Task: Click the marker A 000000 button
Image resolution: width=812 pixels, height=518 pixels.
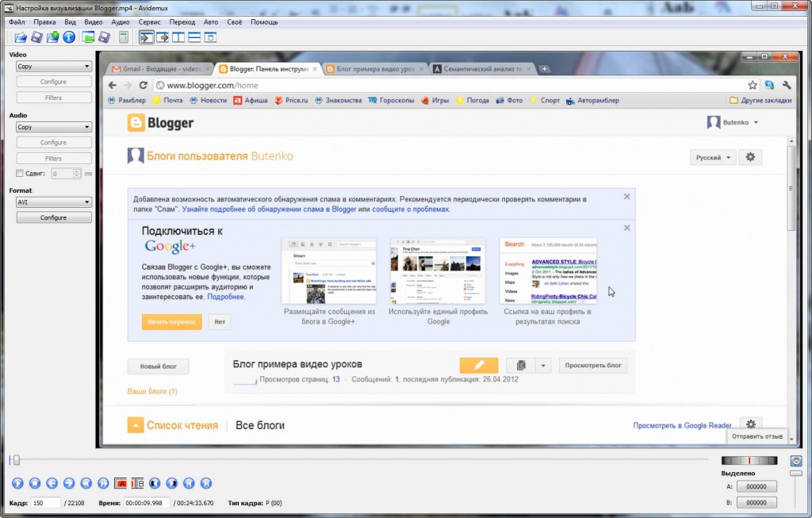Action: point(756,486)
